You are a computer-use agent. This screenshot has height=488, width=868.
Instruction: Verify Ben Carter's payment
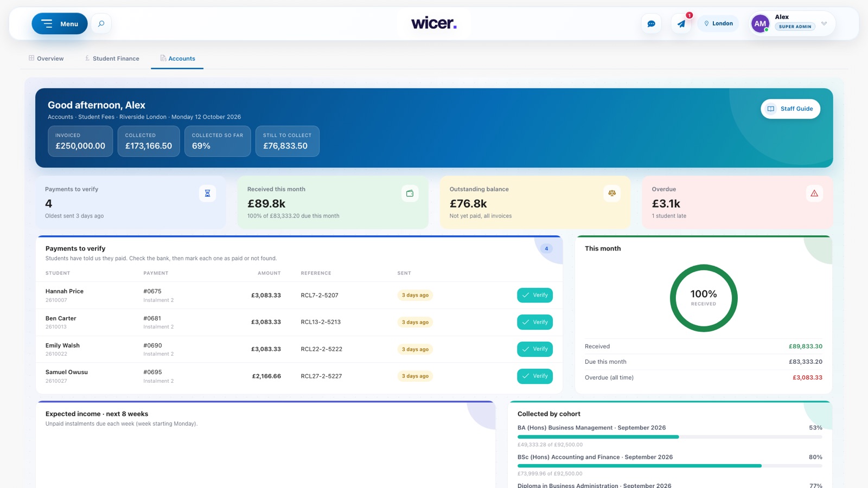[535, 322]
